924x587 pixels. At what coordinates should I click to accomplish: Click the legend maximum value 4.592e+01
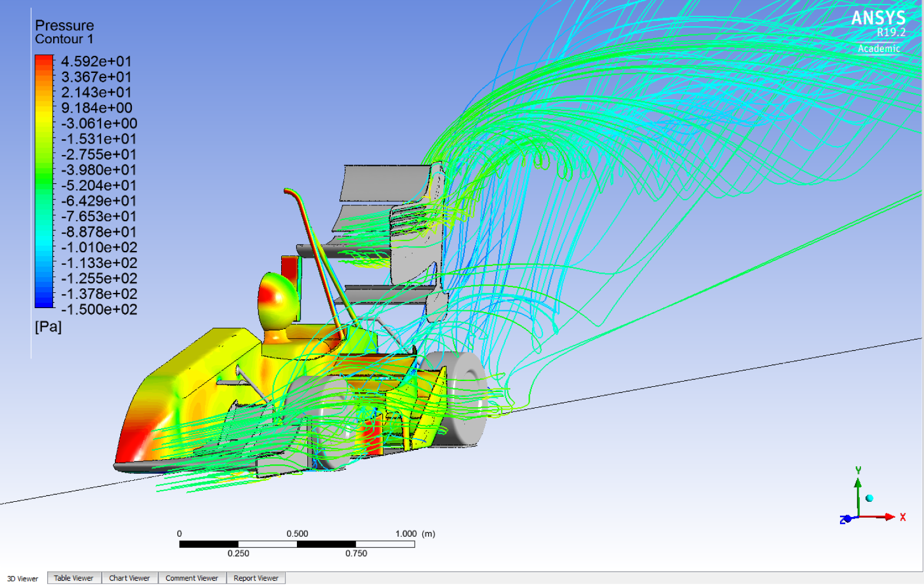pyautogui.click(x=96, y=61)
